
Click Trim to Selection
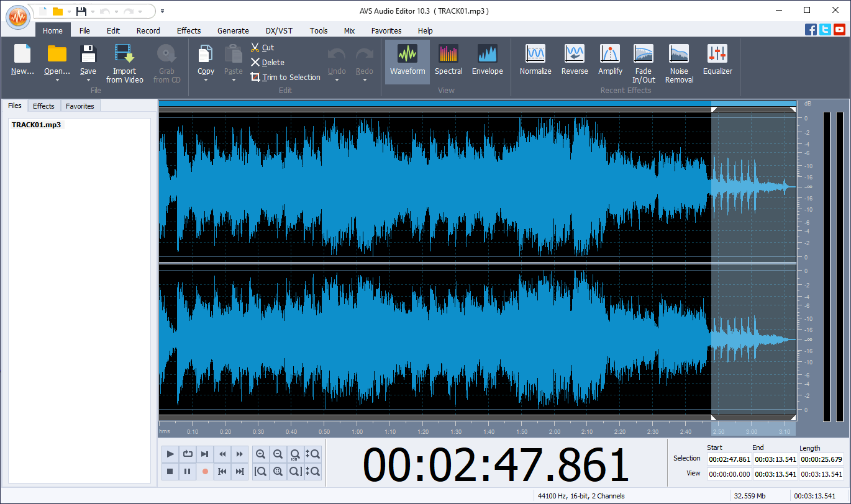[x=286, y=78]
